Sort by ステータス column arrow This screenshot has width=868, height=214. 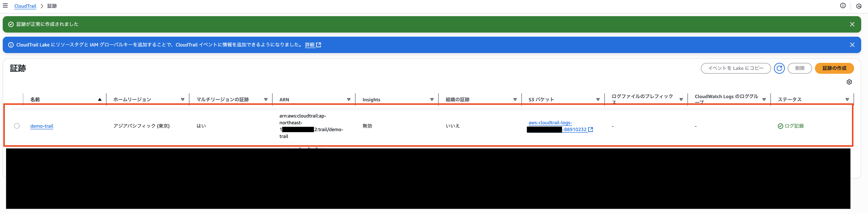[x=847, y=99]
